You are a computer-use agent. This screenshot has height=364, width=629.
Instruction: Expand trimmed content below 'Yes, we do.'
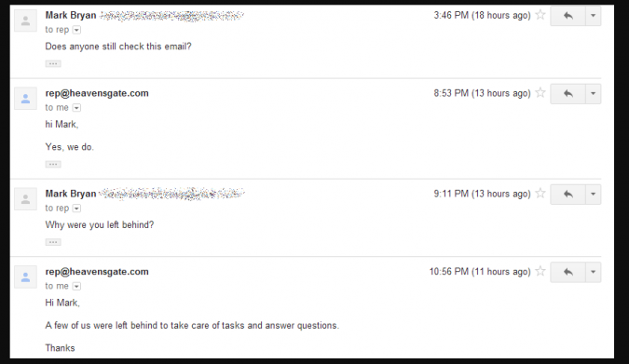(x=53, y=165)
